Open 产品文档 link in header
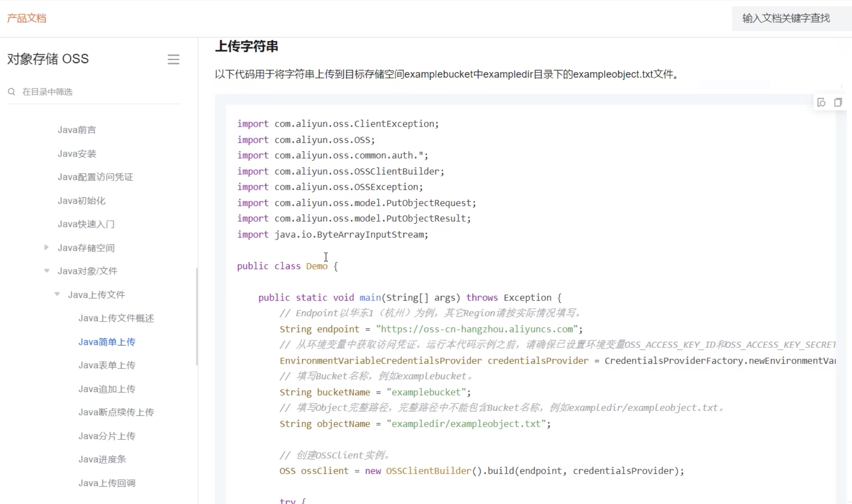 pyautogui.click(x=27, y=18)
